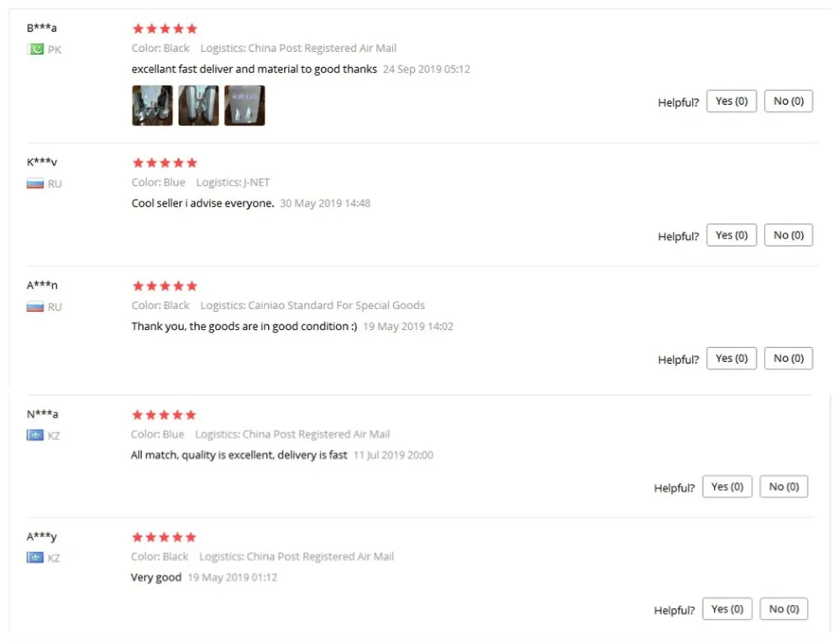Vote Yes on A***n's goods condition review
The image size is (840, 641).
point(732,359)
